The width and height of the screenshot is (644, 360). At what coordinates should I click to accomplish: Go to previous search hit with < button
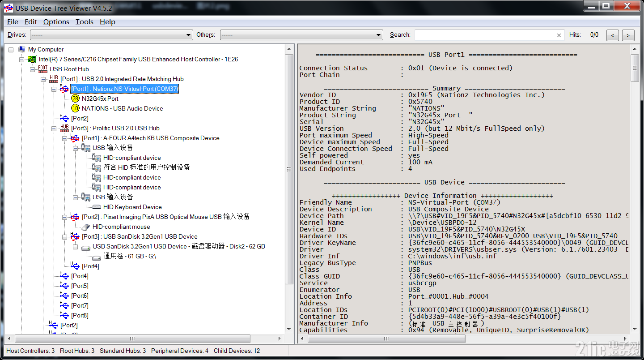click(613, 35)
